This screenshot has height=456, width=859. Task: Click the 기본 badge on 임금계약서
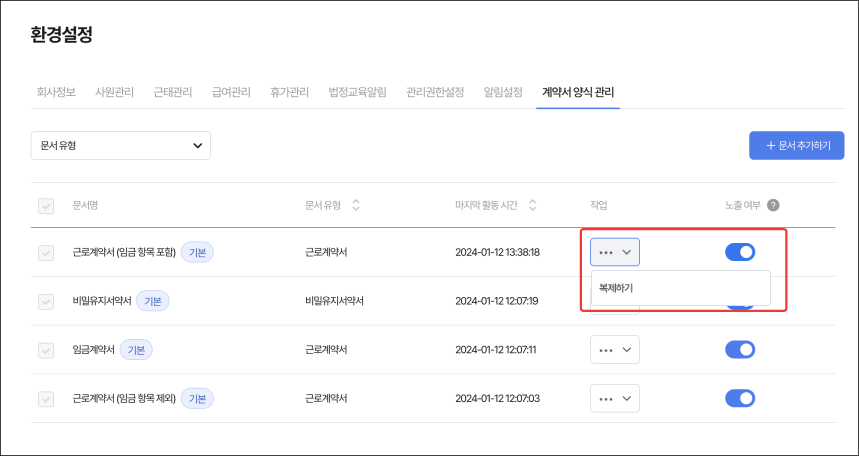coord(136,350)
